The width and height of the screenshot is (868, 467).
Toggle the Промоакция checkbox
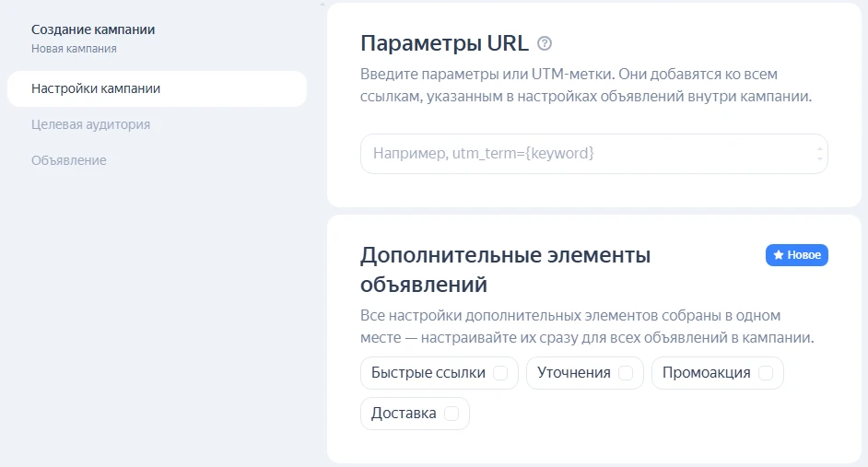765,373
